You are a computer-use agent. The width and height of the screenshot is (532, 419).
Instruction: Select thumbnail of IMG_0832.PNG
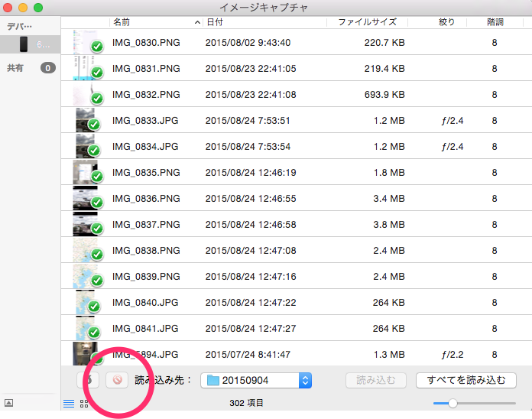(86, 94)
